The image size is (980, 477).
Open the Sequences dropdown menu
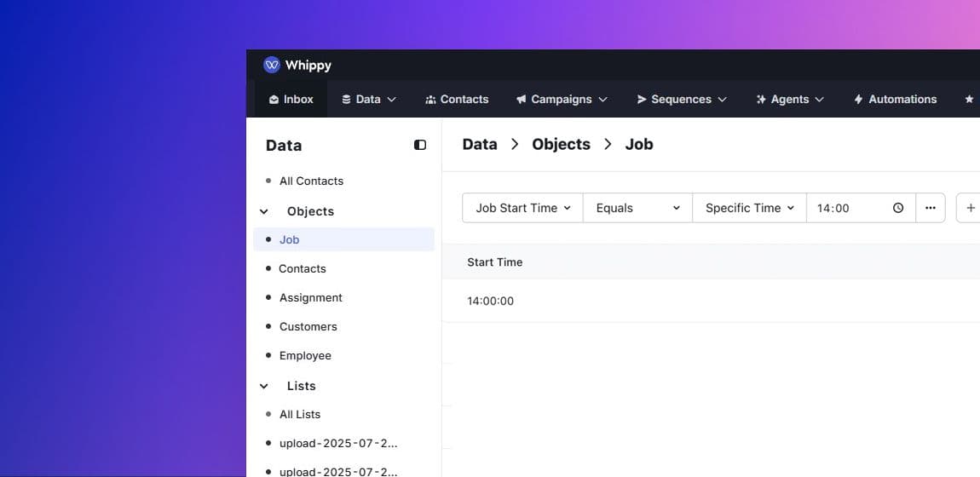[682, 100]
